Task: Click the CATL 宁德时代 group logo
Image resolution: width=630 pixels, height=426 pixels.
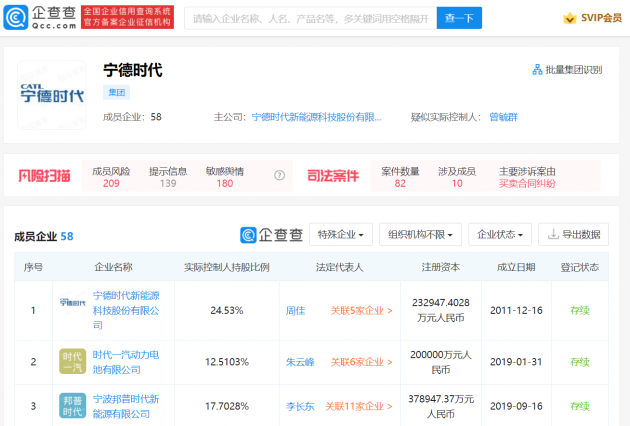Action: [51, 94]
